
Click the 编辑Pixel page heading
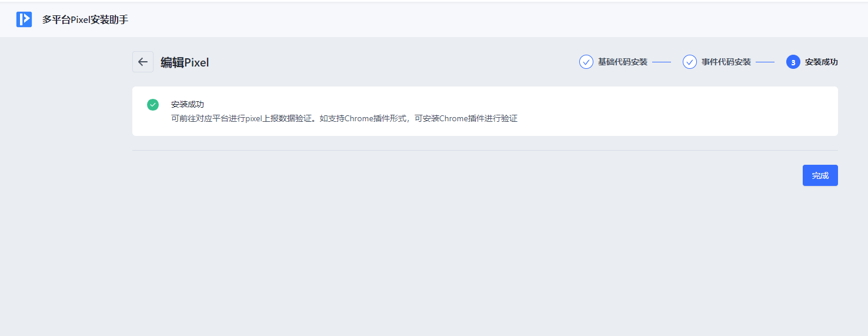[x=185, y=62]
